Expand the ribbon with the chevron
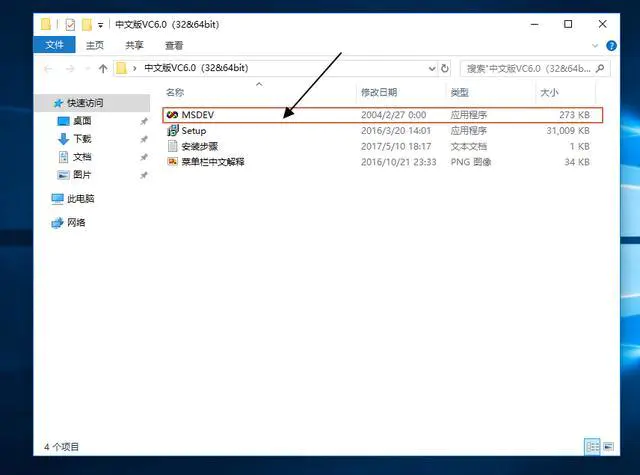 595,46
